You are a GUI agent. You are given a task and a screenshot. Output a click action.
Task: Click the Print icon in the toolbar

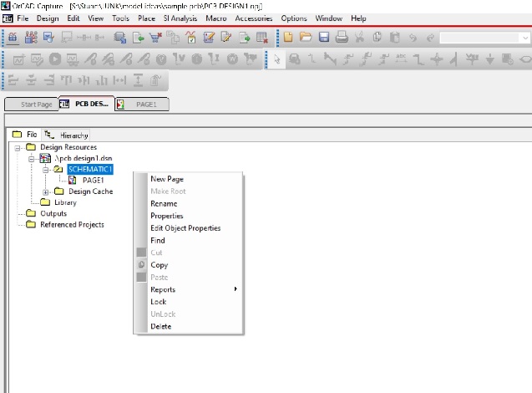(341, 38)
